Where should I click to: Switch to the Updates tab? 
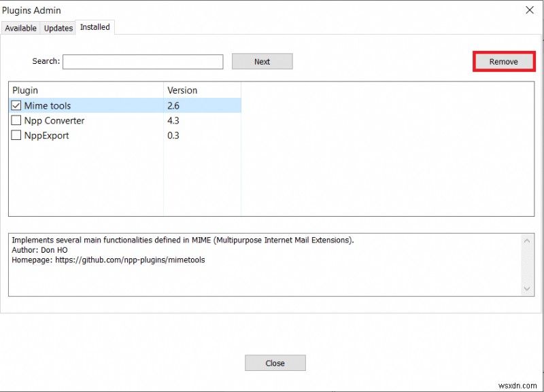57,28
